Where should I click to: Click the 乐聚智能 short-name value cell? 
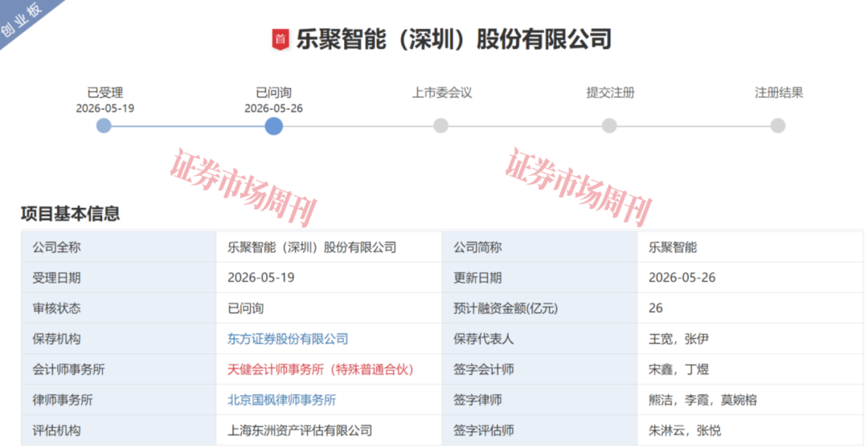[x=750, y=247]
